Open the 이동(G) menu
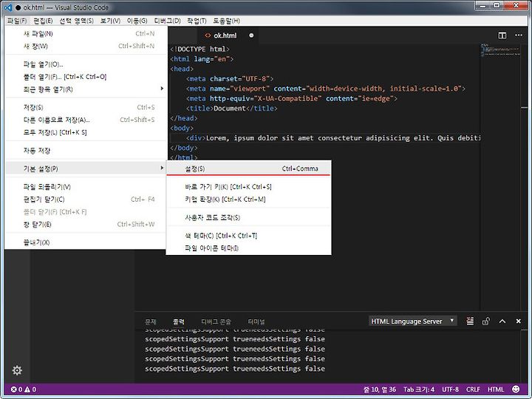The image size is (532, 399). point(137,21)
